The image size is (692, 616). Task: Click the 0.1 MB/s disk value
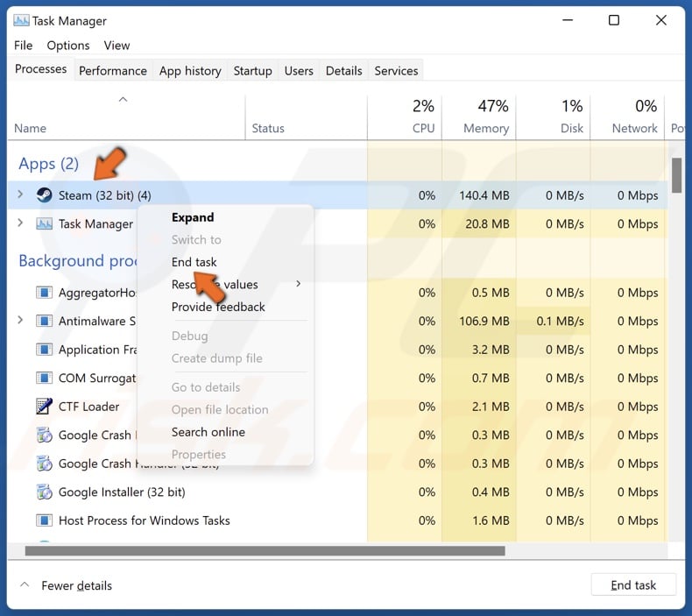pos(560,321)
